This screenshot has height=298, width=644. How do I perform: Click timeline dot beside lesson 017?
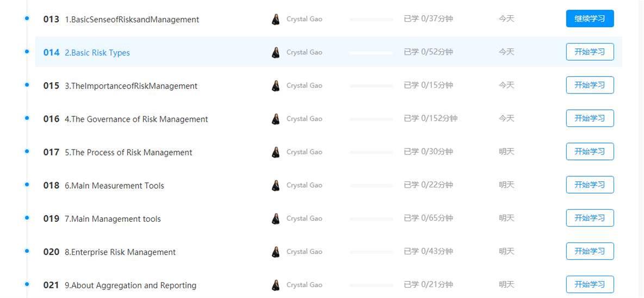pyautogui.click(x=27, y=151)
